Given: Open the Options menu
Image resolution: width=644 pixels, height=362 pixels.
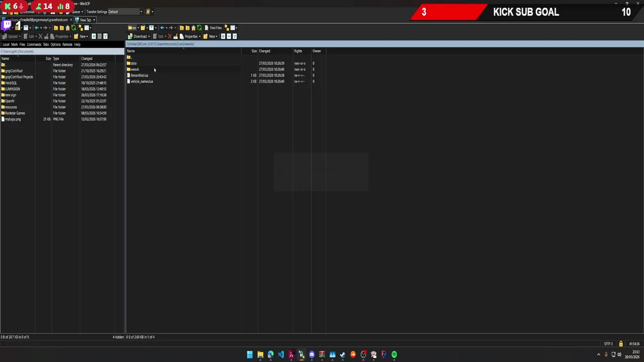Looking at the screenshot, I should tap(55, 44).
